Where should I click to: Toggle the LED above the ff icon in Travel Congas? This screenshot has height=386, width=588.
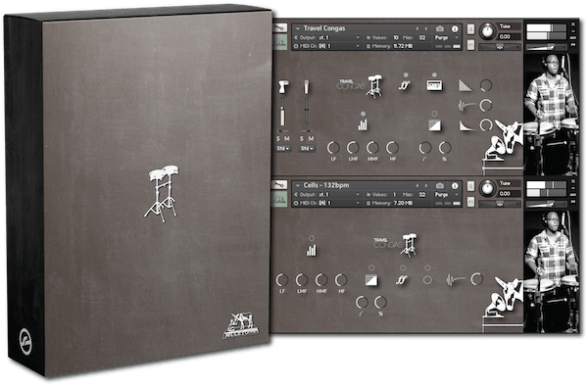406,75
